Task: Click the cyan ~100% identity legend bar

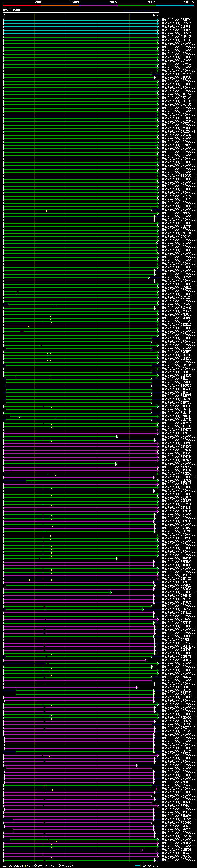Action: [x=175, y=6]
